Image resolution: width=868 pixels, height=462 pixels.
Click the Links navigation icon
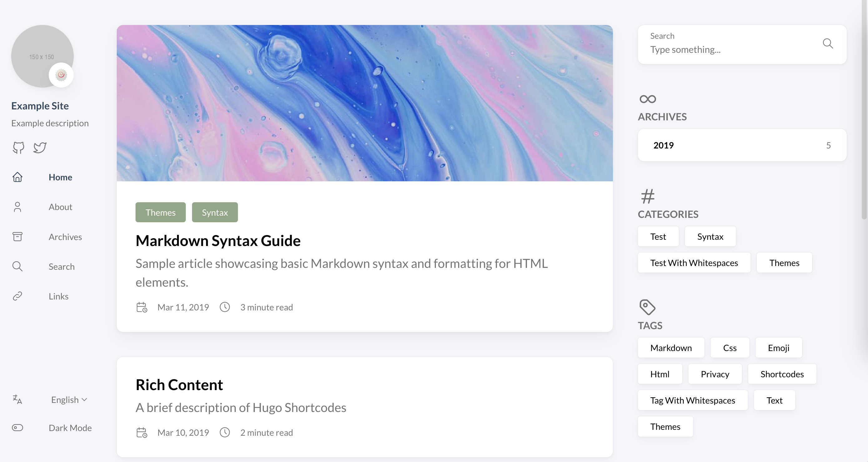(17, 296)
